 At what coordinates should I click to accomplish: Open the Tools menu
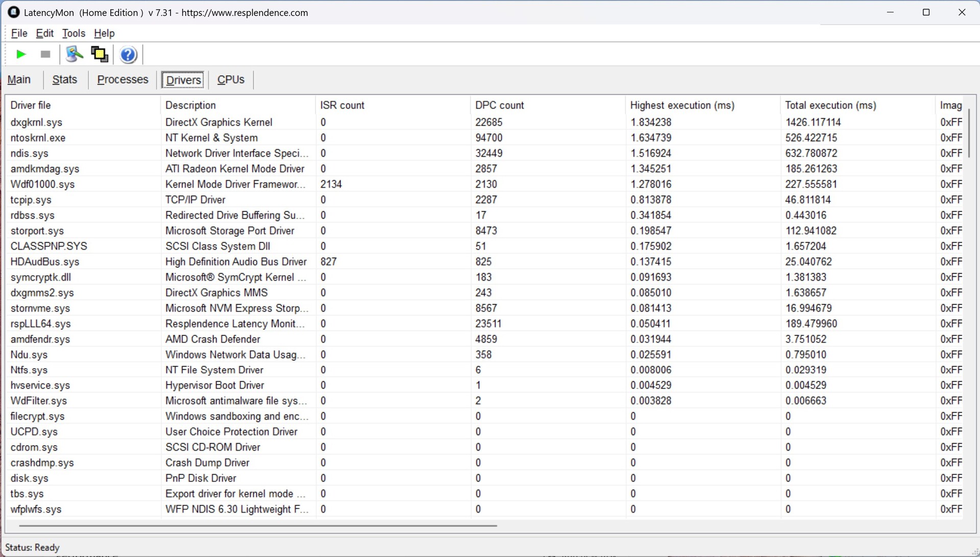(73, 33)
